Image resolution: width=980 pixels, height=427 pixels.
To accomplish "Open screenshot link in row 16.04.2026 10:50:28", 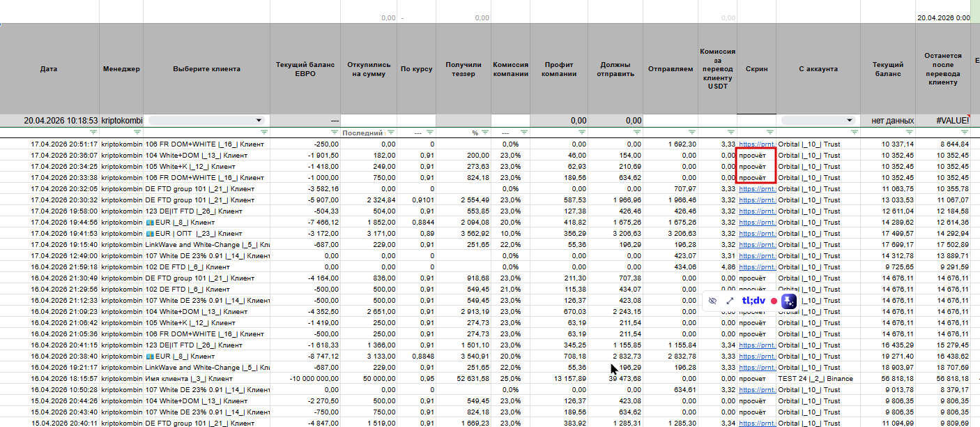I will point(757,389).
